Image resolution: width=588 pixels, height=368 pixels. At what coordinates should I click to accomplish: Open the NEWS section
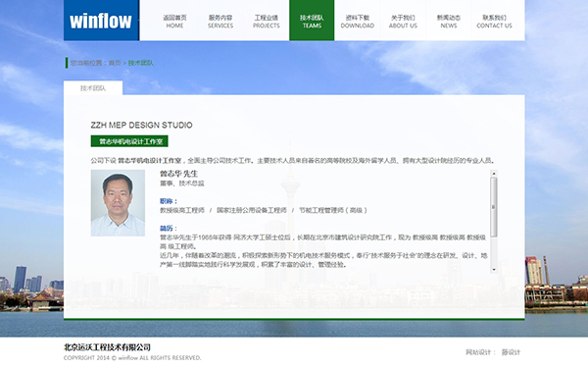point(449,22)
